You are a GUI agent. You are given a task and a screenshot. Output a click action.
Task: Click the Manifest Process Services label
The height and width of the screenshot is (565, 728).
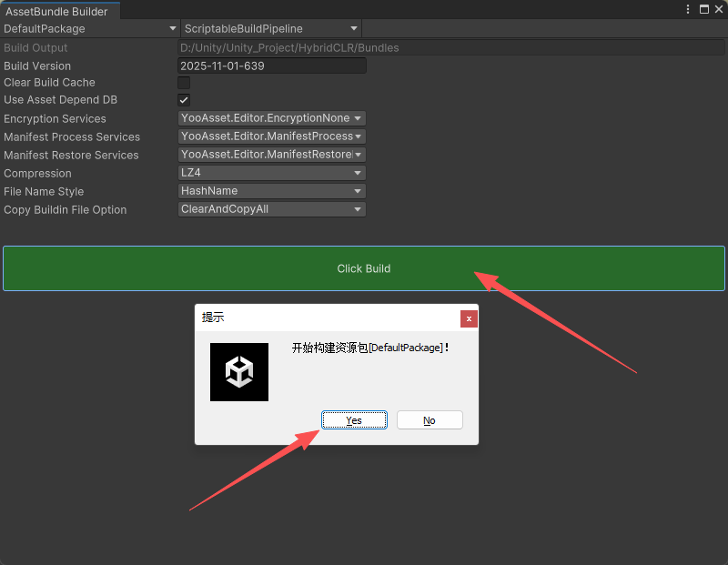pyautogui.click(x=72, y=137)
